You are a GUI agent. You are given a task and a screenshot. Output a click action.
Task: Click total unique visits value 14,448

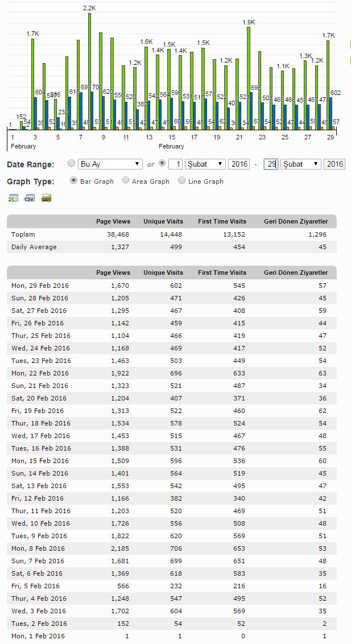click(x=170, y=234)
